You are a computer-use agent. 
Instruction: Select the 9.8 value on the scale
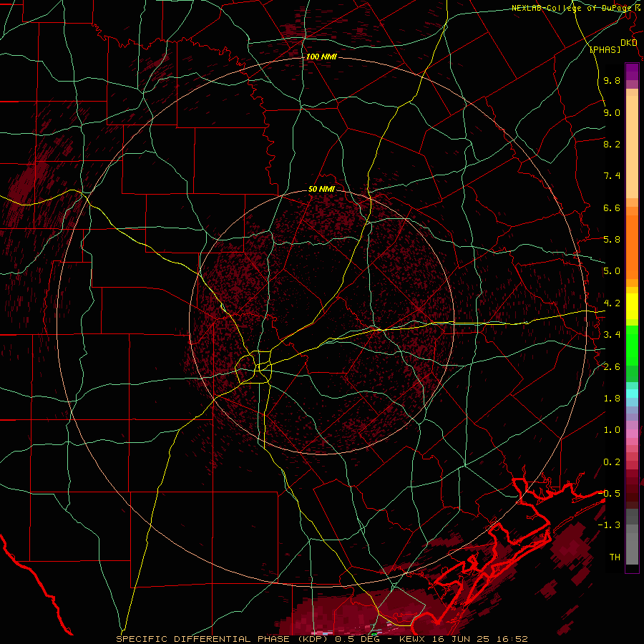(612, 80)
